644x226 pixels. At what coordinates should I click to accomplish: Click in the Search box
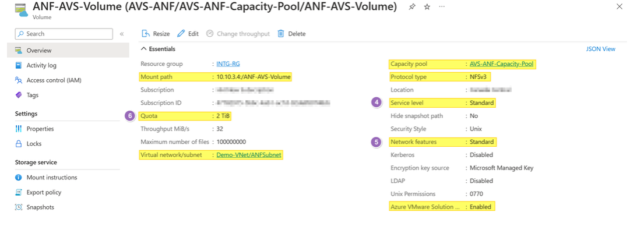pyautogui.click(x=64, y=34)
